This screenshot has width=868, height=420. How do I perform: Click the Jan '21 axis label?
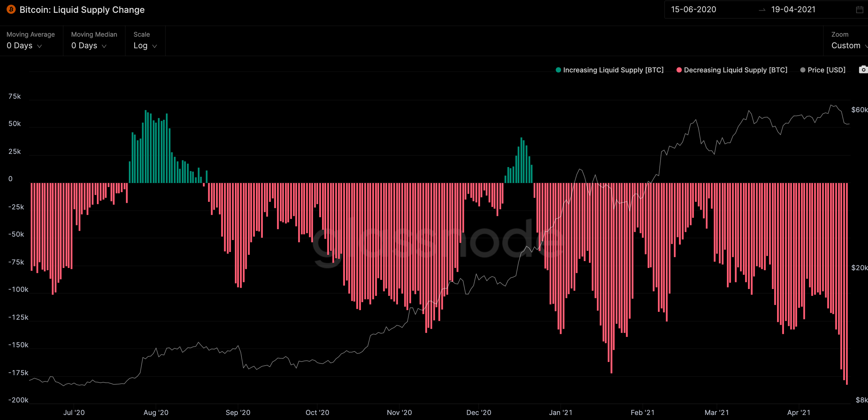pos(560,412)
